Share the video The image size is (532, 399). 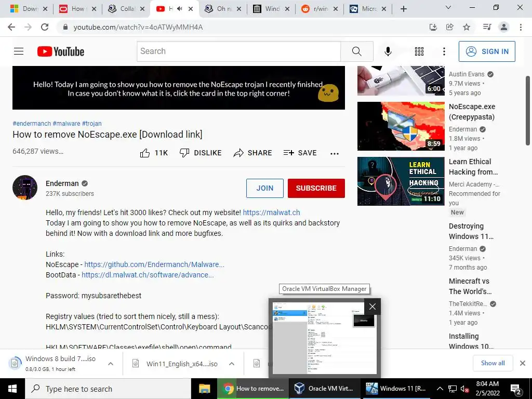click(x=253, y=153)
